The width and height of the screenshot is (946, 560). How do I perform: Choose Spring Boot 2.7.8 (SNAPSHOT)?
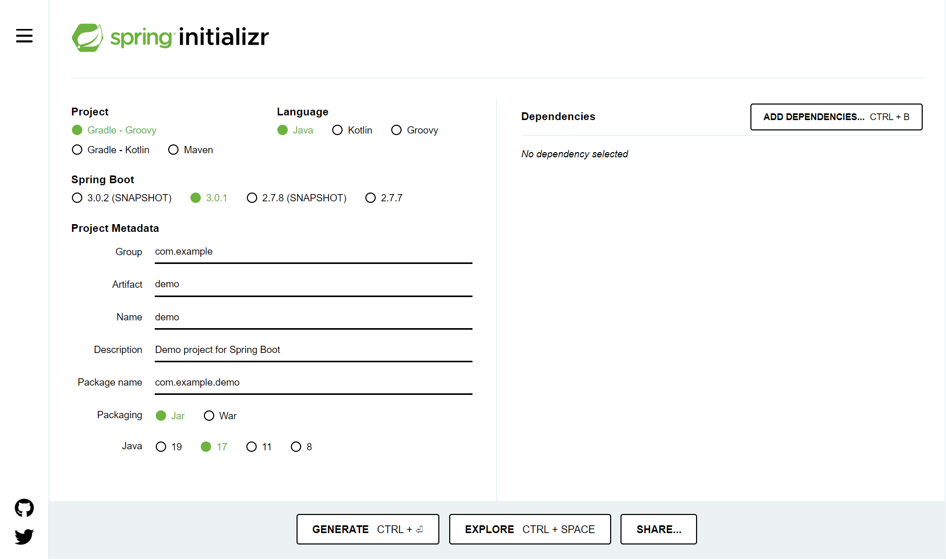(x=297, y=198)
